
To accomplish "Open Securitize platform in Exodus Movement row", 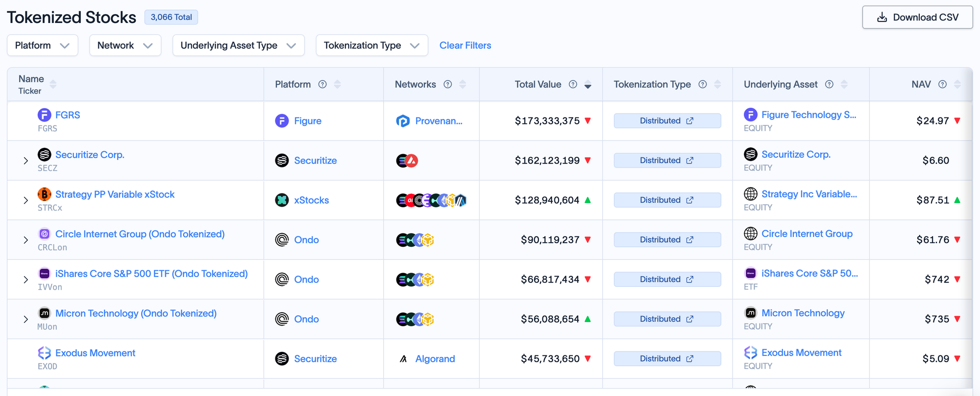I will tap(315, 359).
